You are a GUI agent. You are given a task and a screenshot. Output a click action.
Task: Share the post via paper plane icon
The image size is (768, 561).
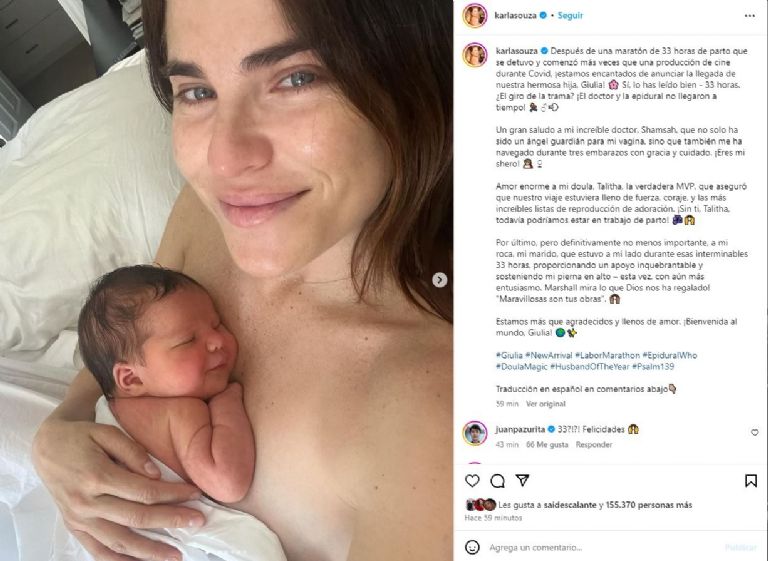(x=523, y=481)
